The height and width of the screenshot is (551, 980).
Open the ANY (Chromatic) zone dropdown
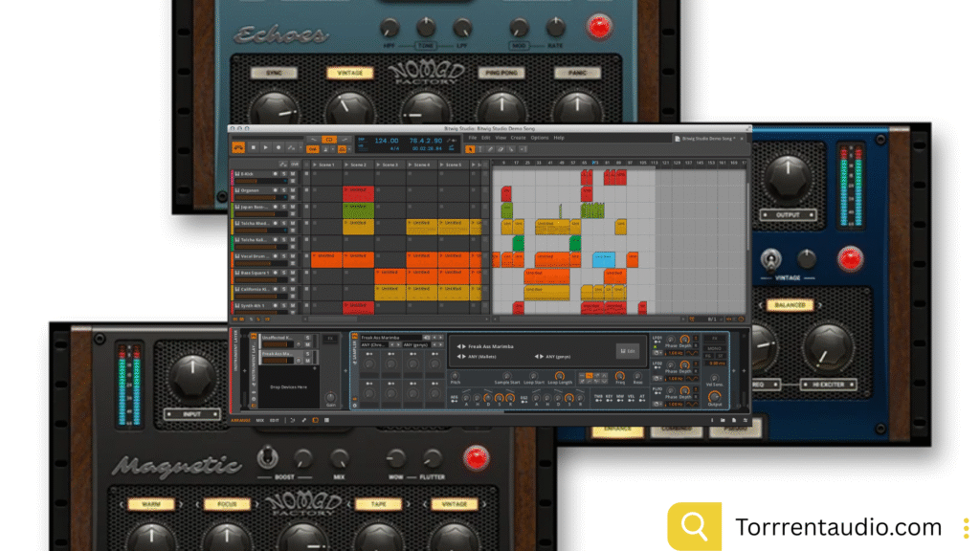click(373, 344)
